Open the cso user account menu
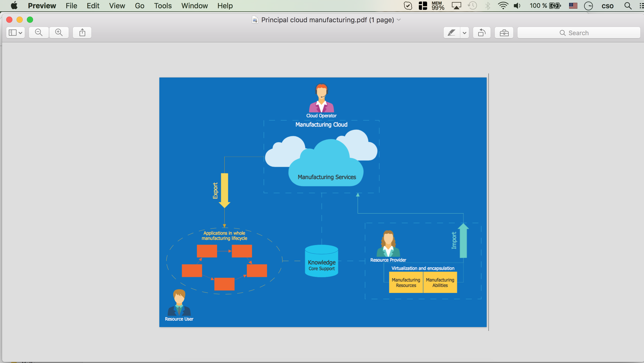The height and width of the screenshot is (363, 644). coord(608,6)
